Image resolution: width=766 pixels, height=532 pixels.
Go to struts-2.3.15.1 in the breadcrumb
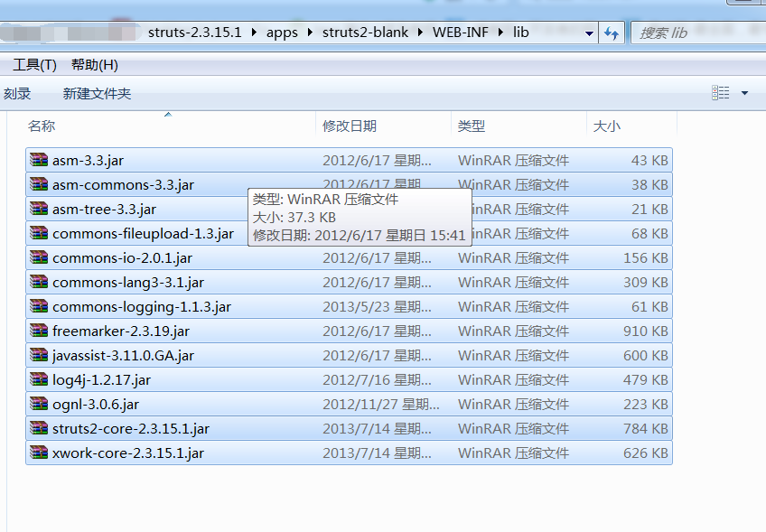[x=195, y=33]
